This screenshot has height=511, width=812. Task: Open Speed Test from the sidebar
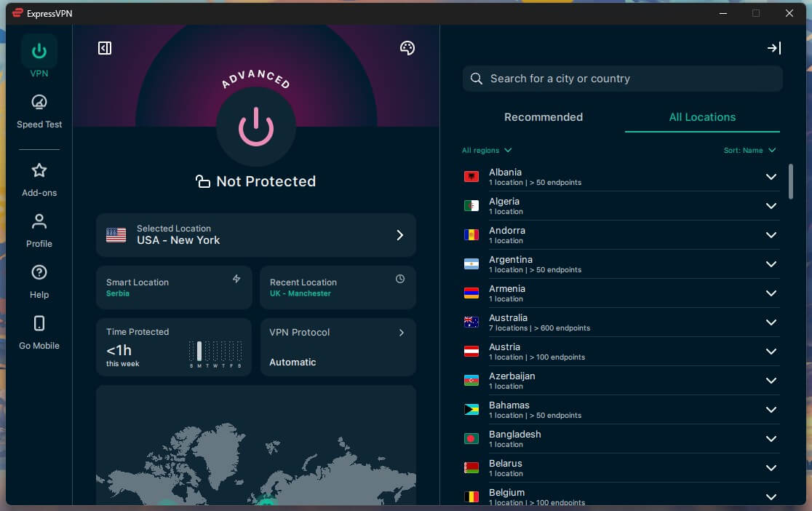39,111
